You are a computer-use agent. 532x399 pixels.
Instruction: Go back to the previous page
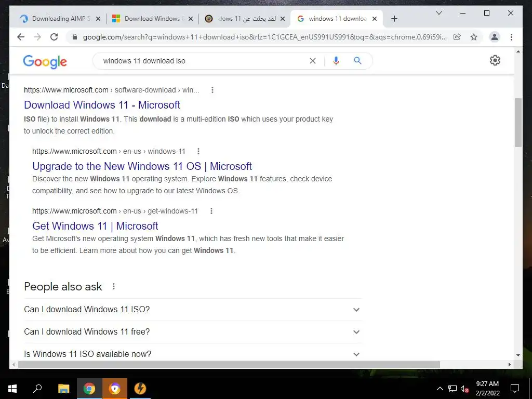tap(21, 37)
